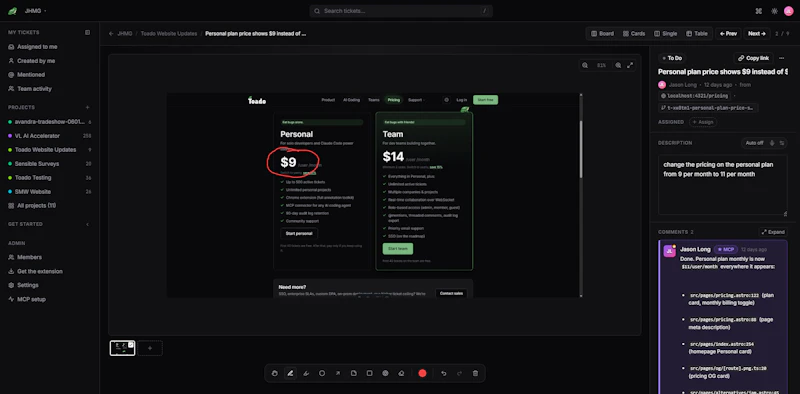The height and width of the screenshot is (394, 800).
Task: Toggle the Auto off setting
Action: [x=754, y=143]
